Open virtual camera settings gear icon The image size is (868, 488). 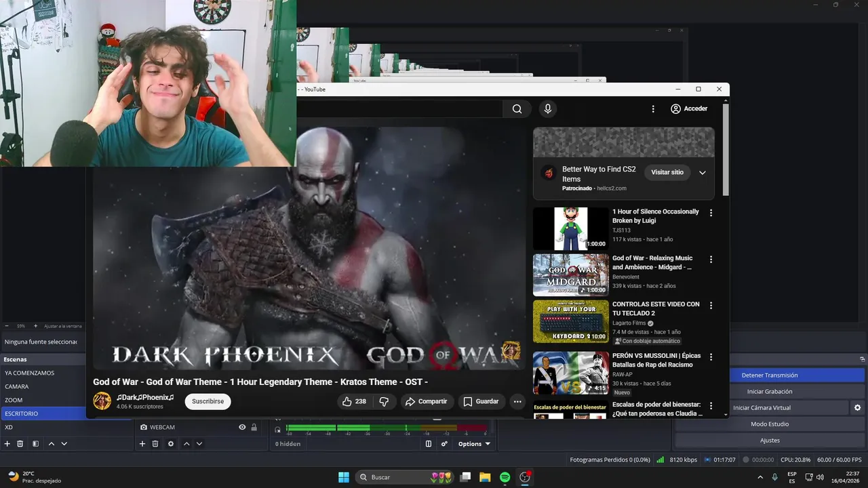pos(857,408)
